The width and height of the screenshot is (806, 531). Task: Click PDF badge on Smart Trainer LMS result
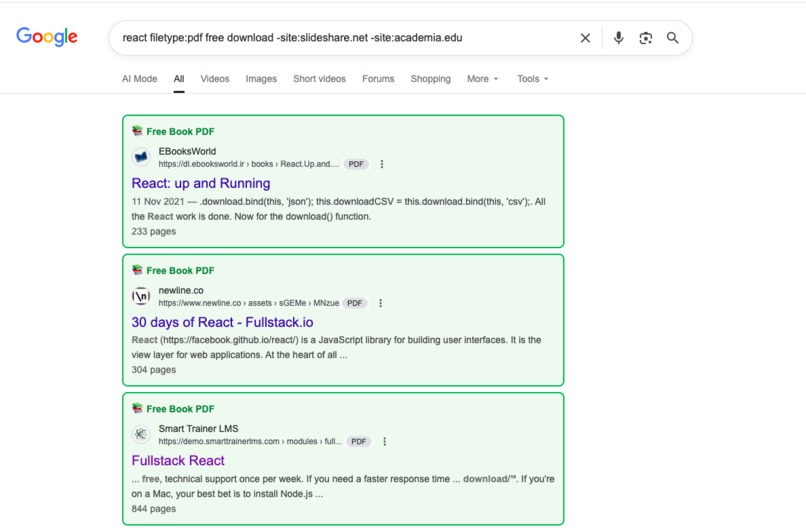coord(359,442)
